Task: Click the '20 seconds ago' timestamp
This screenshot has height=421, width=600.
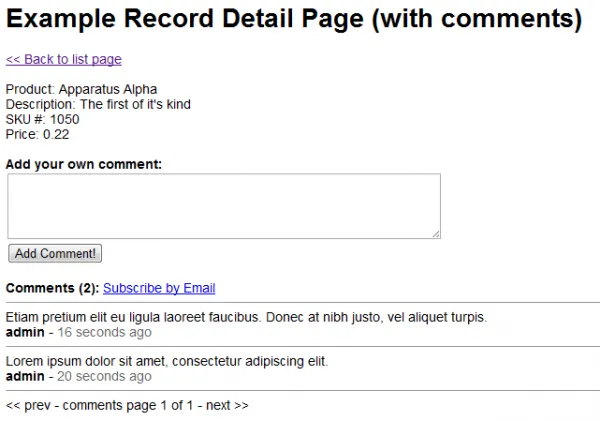Action: 105,376
